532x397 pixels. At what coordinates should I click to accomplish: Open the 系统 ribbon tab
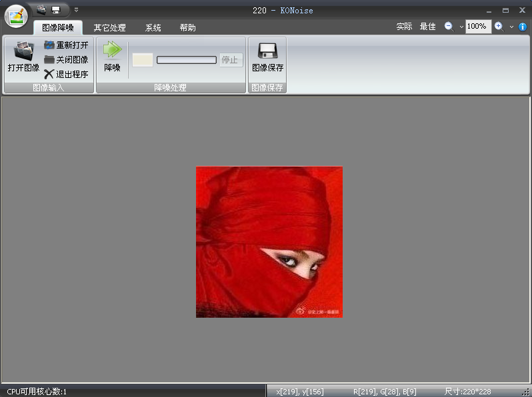point(153,28)
